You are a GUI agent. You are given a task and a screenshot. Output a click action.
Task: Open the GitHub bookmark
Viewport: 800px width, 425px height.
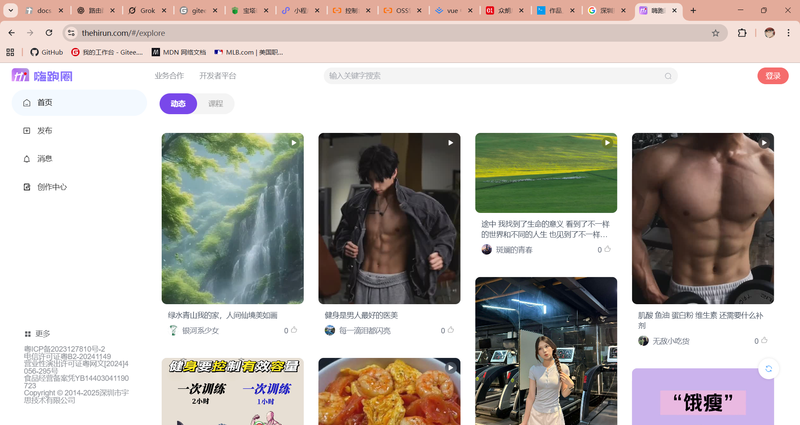46,52
